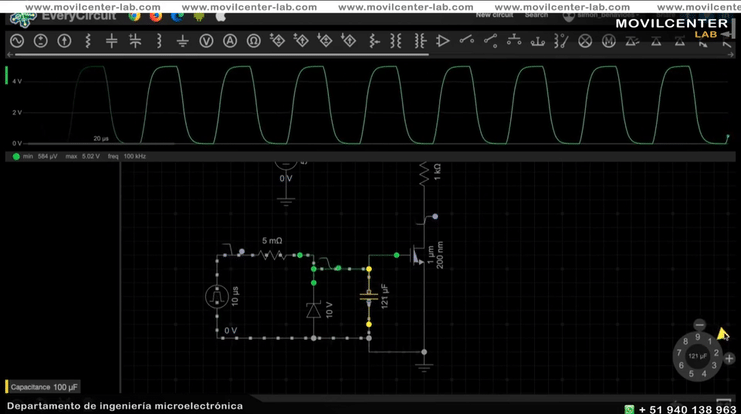Click the component toolbar horizontal scrollbar
Image resolution: width=741 pixels, height=414 pixels.
(x=222, y=55)
